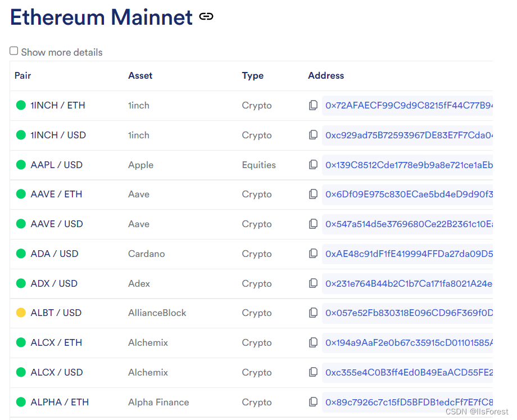The image size is (517, 420).
Task: Select the ALBT / USD pair text
Action: click(56, 313)
